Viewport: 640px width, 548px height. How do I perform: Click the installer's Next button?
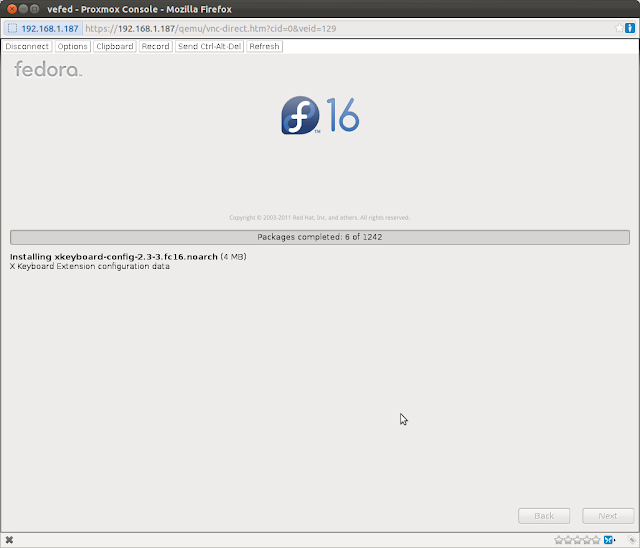pos(608,516)
